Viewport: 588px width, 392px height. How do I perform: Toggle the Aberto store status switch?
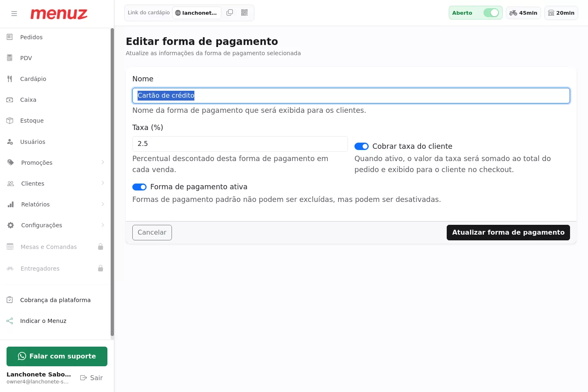pyautogui.click(x=491, y=13)
